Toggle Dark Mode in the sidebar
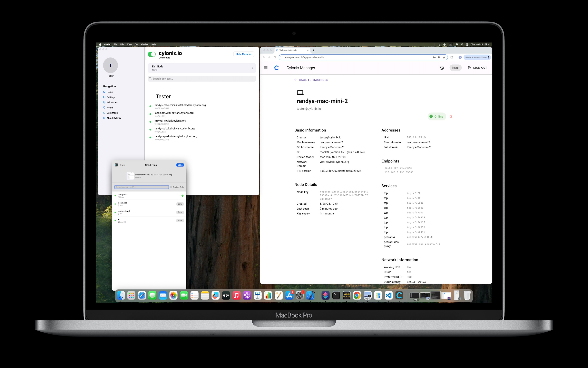Image resolution: width=588 pixels, height=368 pixels. (x=110, y=113)
